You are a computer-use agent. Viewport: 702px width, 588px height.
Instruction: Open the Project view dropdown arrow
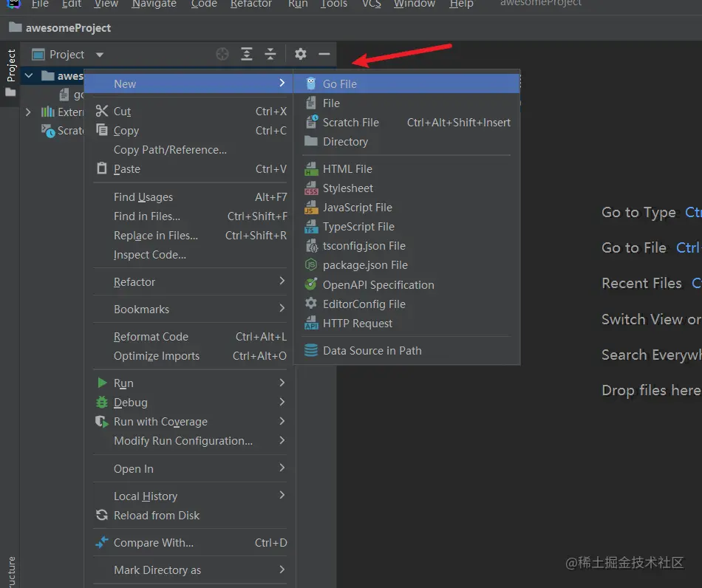coord(100,55)
